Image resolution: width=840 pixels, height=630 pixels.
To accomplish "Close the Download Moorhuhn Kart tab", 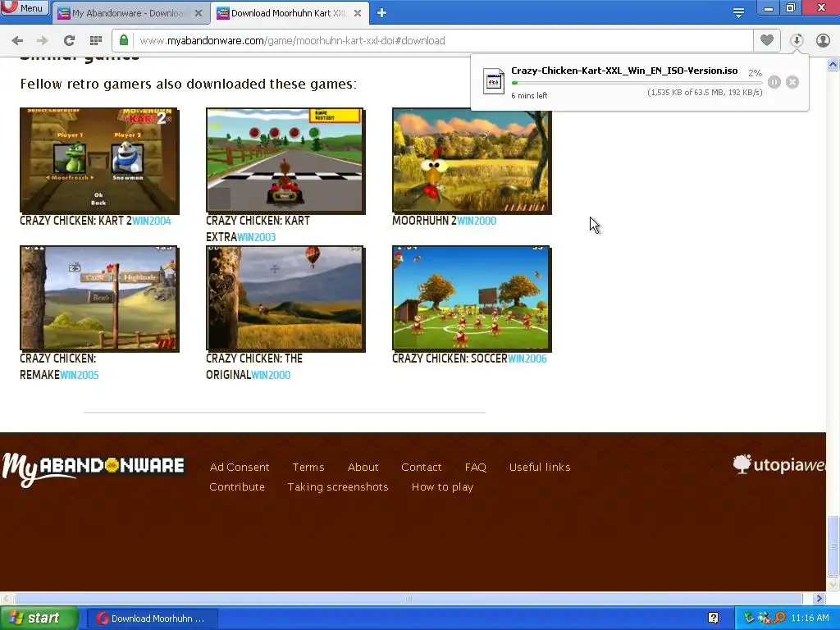I will 358,13.
